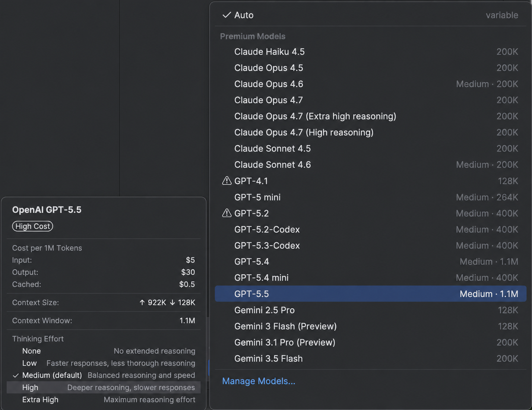This screenshot has width=532, height=410.
Task: Click the warning icon beside GPT-4.1
Action: [227, 181]
